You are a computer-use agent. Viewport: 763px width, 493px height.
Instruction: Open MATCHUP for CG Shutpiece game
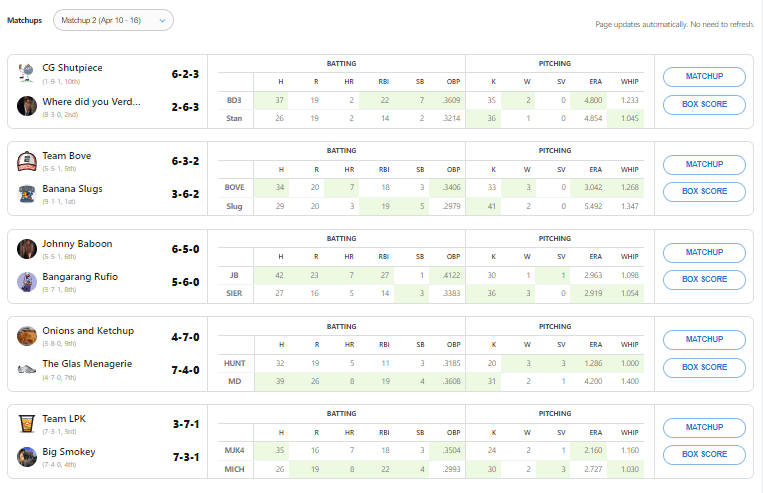coord(704,77)
